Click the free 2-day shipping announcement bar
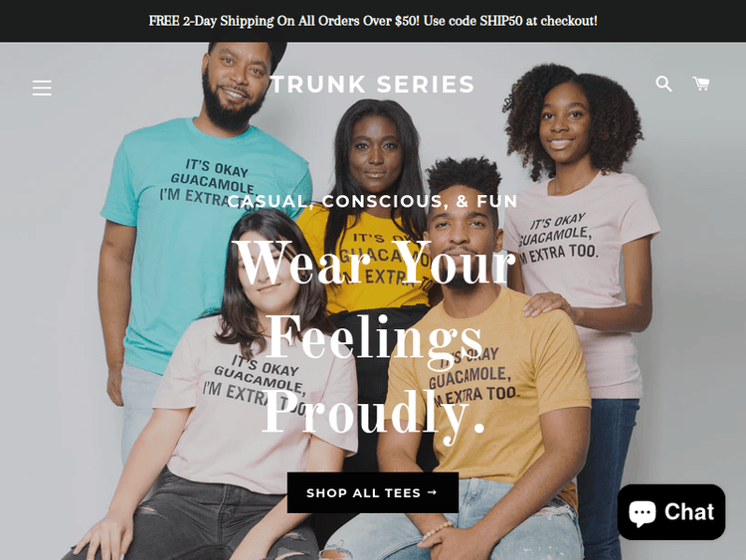 tap(373, 21)
